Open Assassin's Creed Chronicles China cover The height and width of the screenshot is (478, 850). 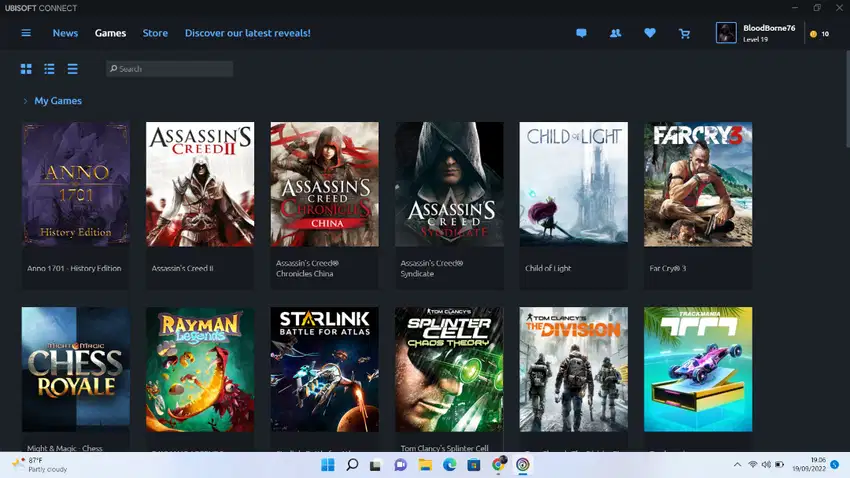(x=325, y=184)
